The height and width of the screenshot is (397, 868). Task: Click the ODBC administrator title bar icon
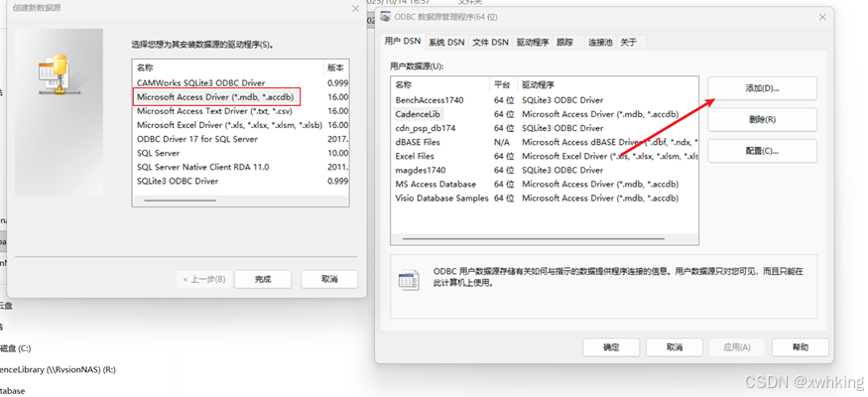385,17
